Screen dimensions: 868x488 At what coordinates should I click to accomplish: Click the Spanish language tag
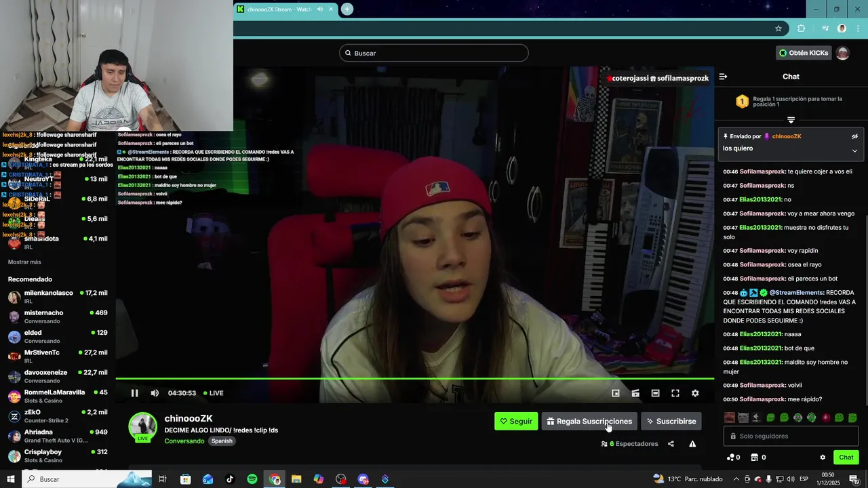tap(222, 441)
